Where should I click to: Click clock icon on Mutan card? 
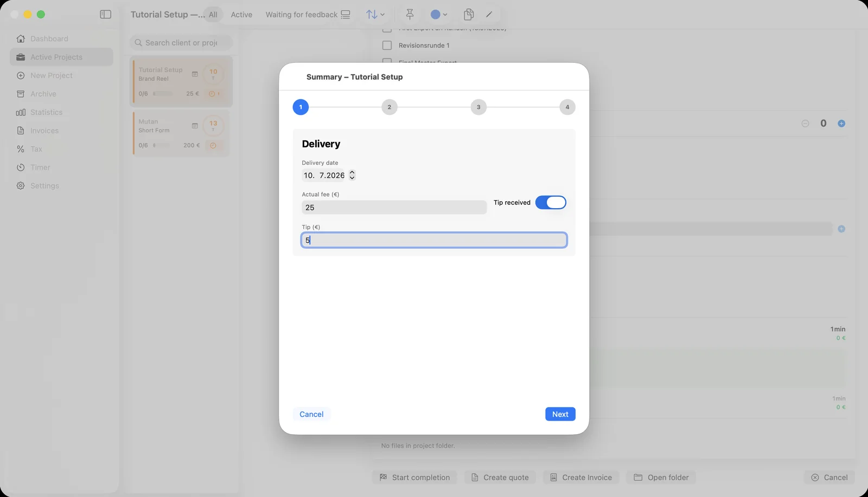pos(213,145)
